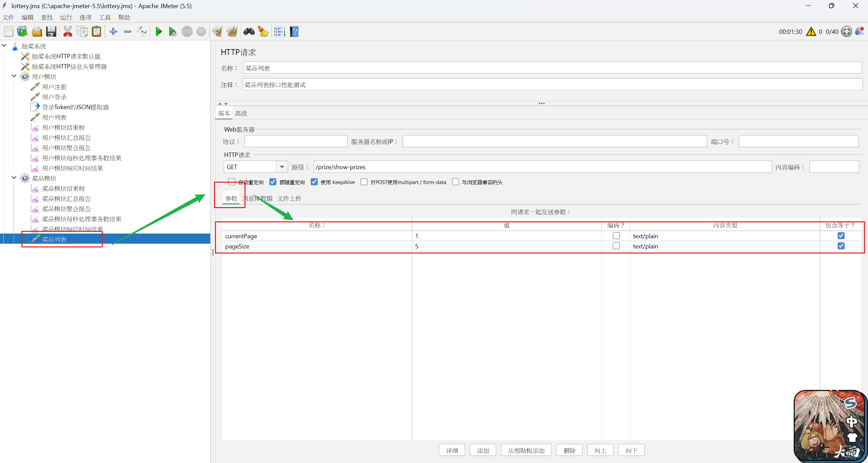Click the green Start run icon
This screenshot has height=463, width=868.
point(158,32)
